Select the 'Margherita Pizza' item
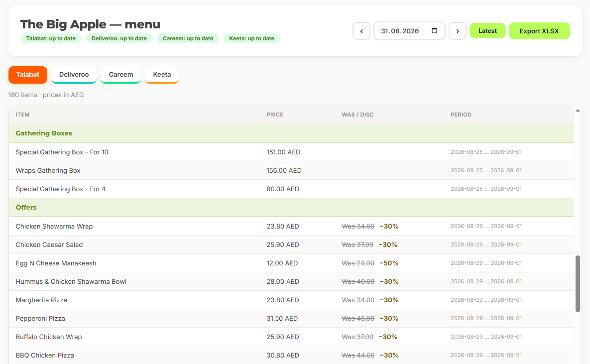The height and width of the screenshot is (364, 590). coord(41,300)
